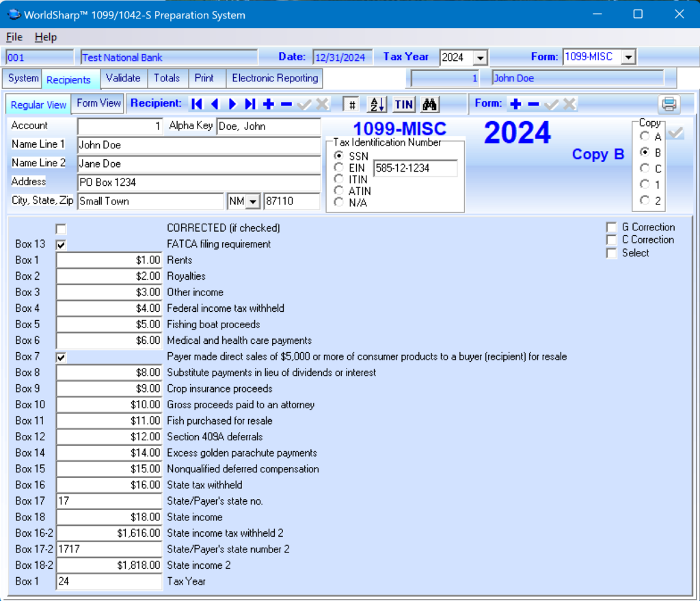Screen dimensions: 700x601
Task: Click the WorldSharp application icon in title bar
Action: [14, 15]
